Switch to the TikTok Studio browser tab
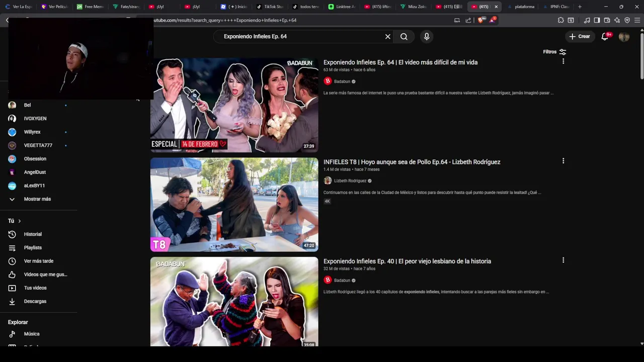The height and width of the screenshot is (362, 644). click(x=270, y=7)
